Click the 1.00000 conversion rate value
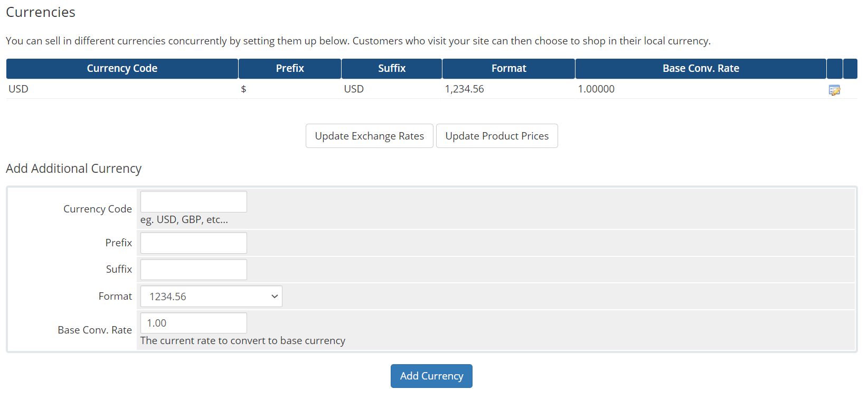Screen dimensions: 868x398 pyautogui.click(x=596, y=89)
